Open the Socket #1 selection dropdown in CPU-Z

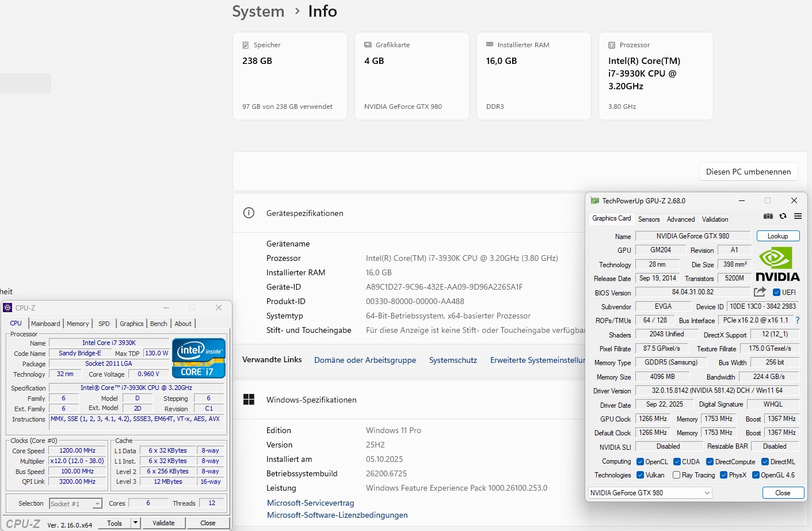point(76,504)
